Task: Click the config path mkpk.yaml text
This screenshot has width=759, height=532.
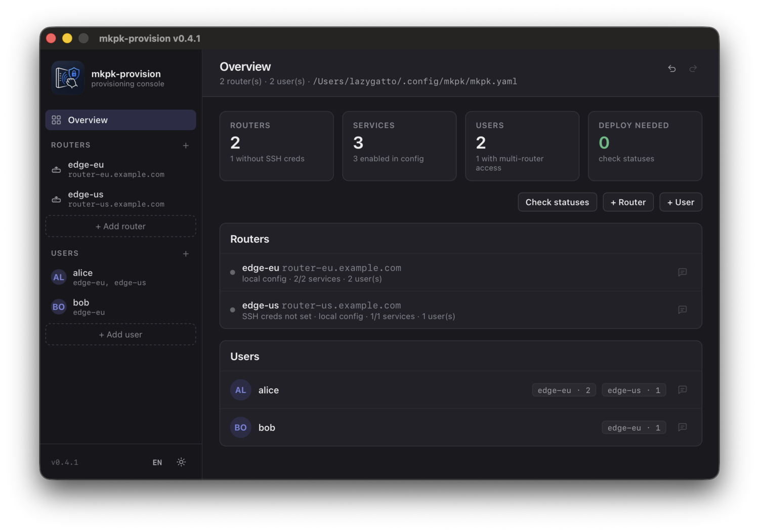Action: (415, 81)
